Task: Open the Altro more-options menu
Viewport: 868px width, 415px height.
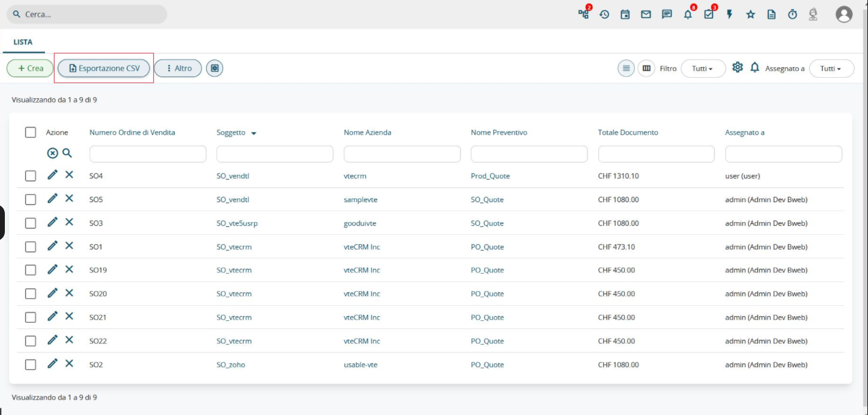Action: [178, 69]
